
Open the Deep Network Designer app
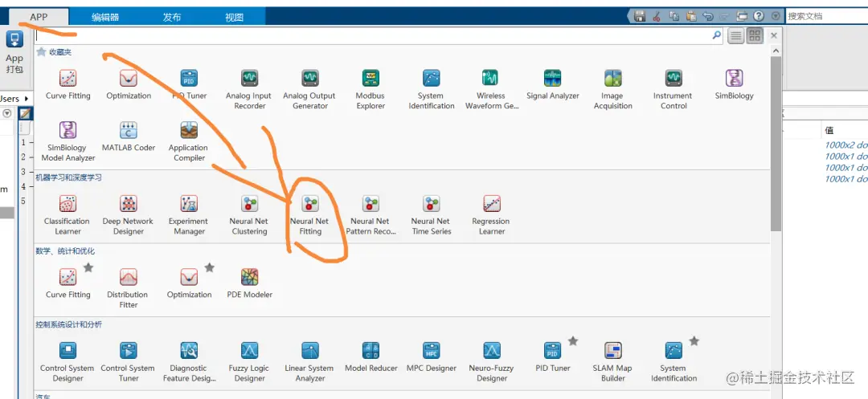(x=129, y=215)
